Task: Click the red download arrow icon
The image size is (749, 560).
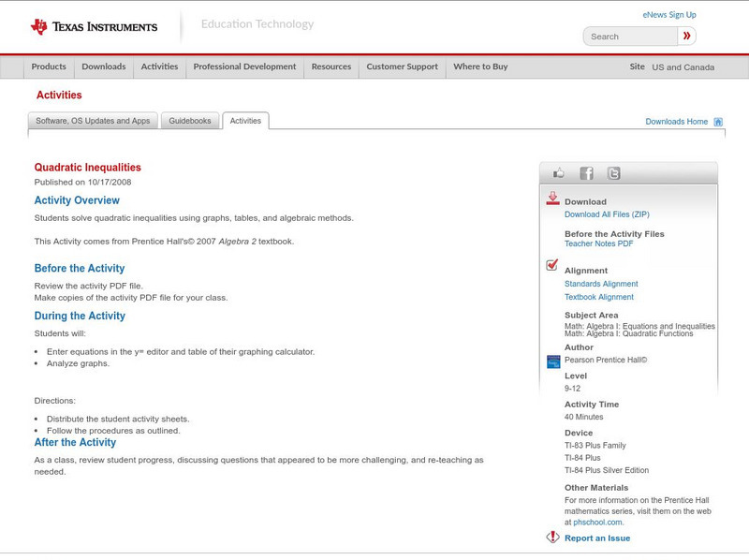Action: (x=552, y=199)
